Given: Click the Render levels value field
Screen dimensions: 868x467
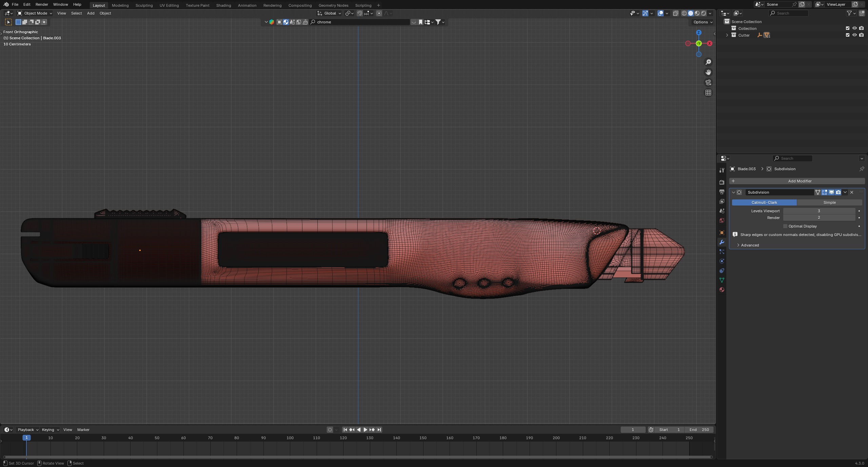Looking at the screenshot, I should coord(819,218).
